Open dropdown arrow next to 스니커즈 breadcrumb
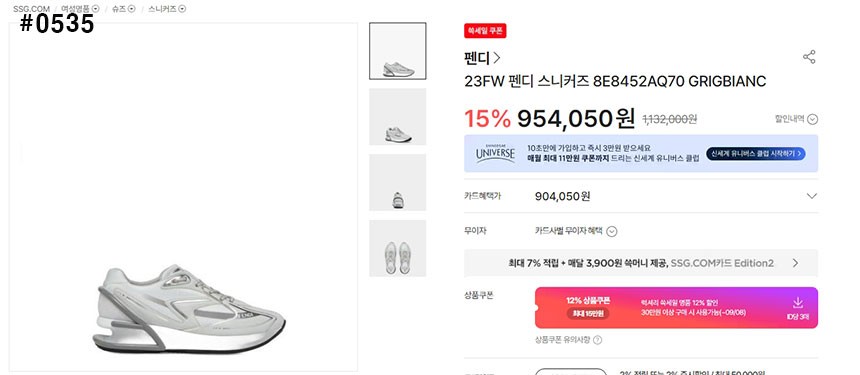 (183, 9)
